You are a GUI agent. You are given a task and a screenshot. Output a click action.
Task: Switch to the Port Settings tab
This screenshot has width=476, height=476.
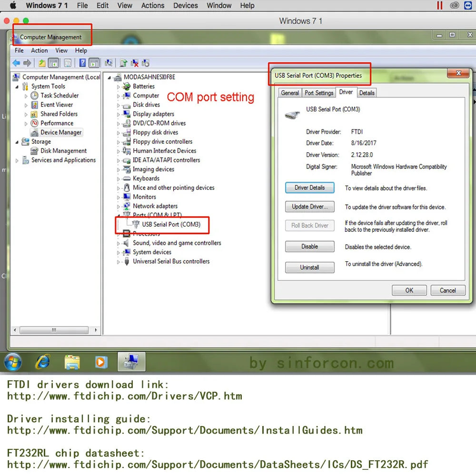coord(319,93)
